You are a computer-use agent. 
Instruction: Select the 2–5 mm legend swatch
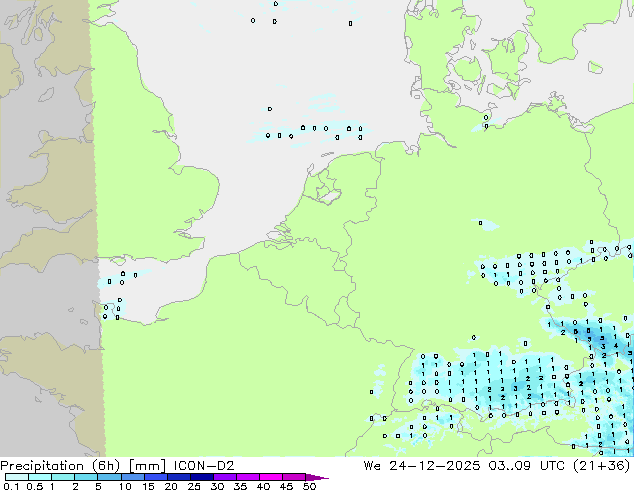(86, 477)
